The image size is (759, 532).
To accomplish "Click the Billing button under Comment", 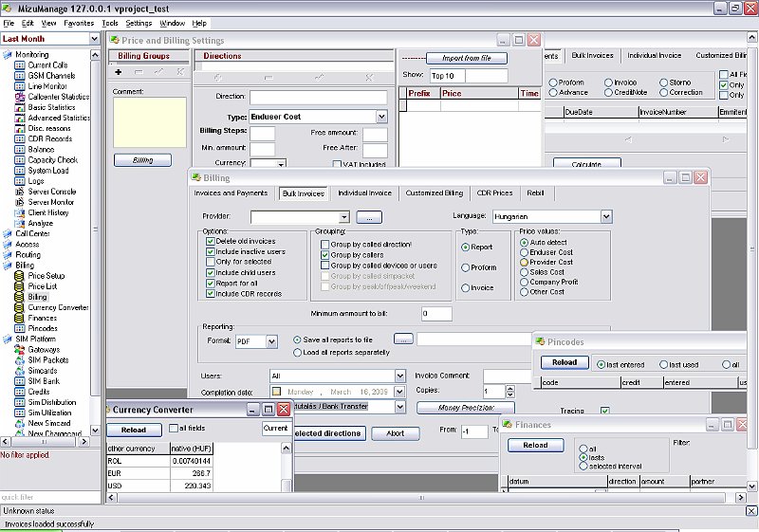I will click(143, 160).
